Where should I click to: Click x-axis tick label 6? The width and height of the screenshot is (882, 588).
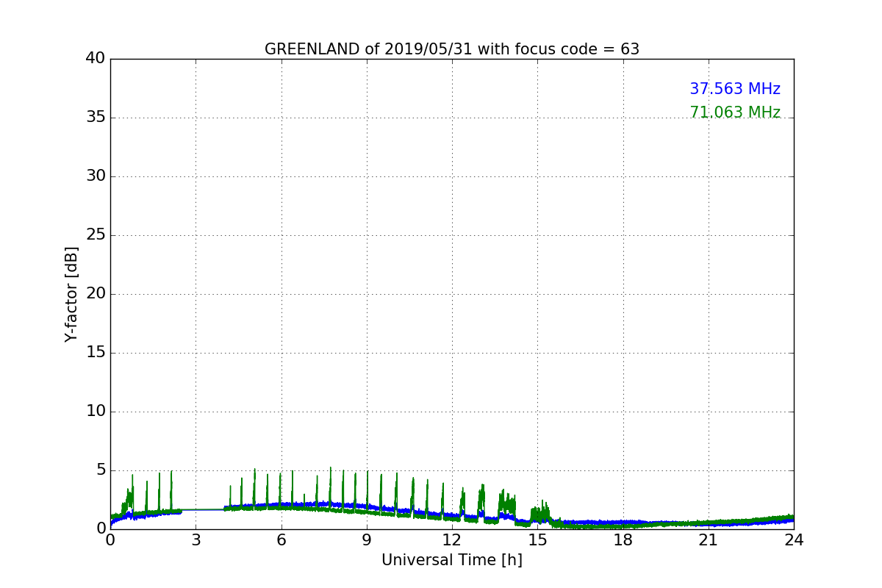[281, 540]
